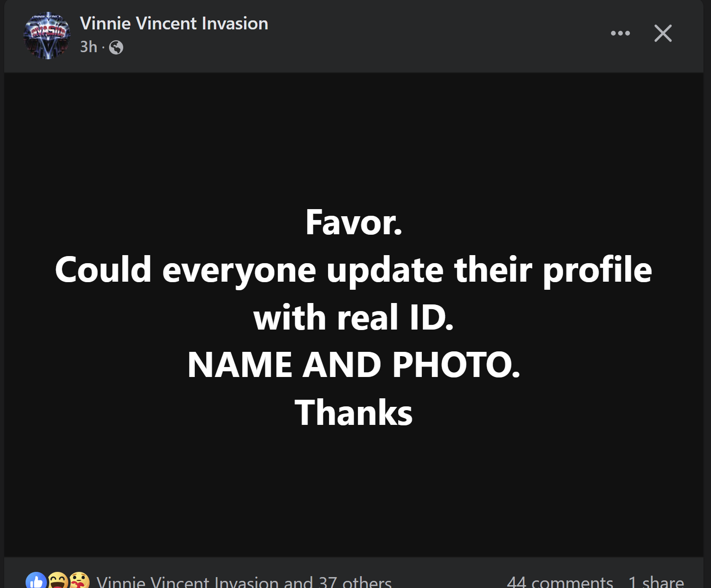Click the 1 share count

[x=656, y=582]
